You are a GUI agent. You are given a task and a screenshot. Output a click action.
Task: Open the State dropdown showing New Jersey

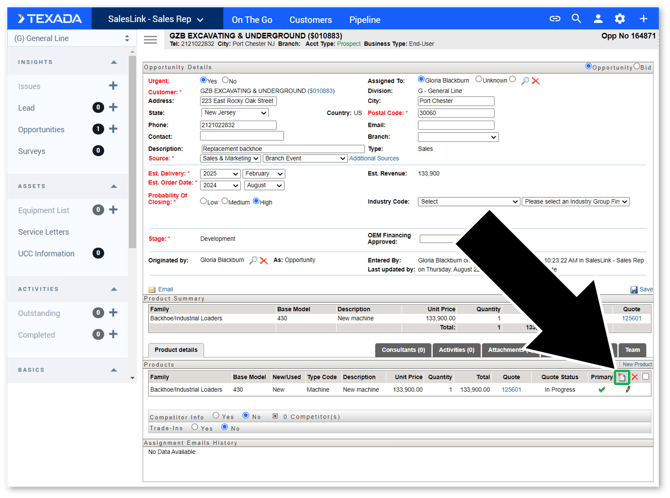tap(235, 113)
